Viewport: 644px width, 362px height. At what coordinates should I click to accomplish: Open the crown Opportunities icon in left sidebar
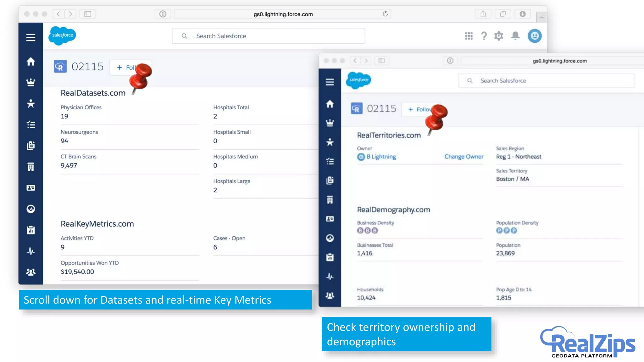[31, 82]
